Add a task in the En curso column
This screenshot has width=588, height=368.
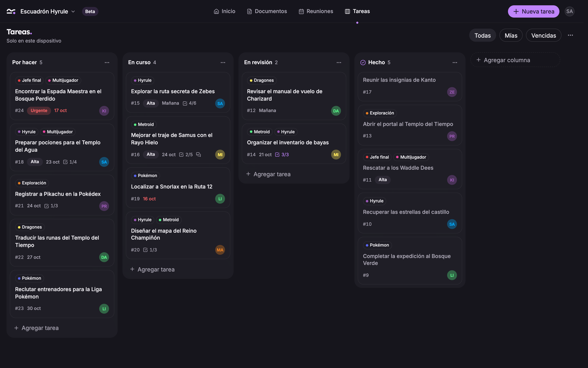(x=152, y=269)
